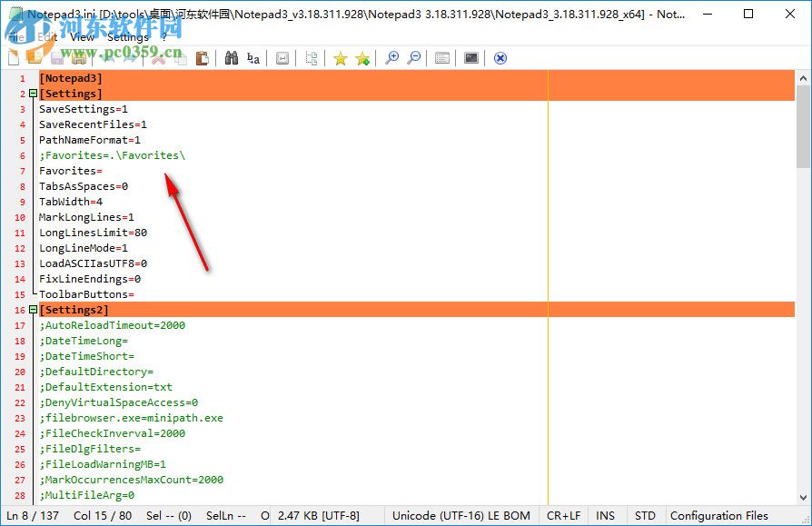Open the Replace tool icon
This screenshot has height=526, width=812.
point(253,58)
